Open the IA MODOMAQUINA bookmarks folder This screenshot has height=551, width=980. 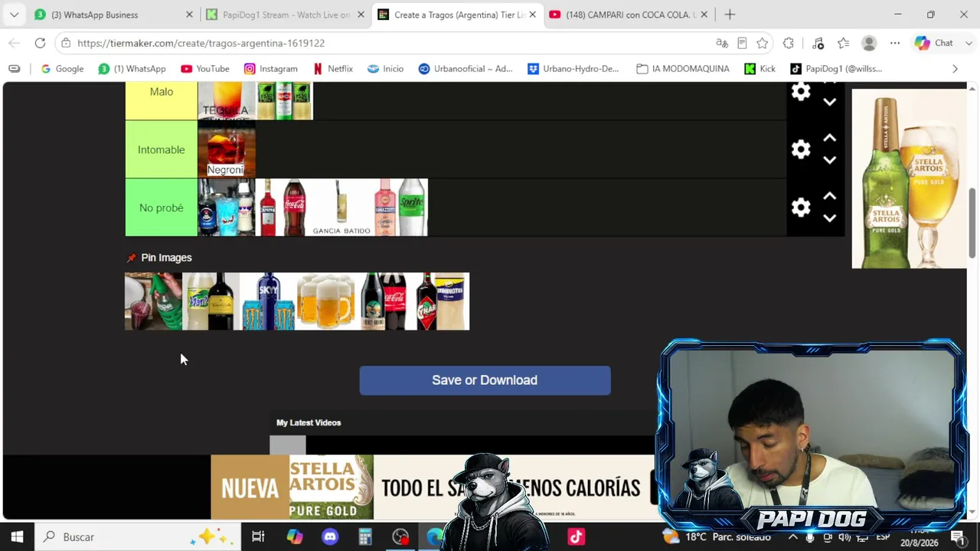683,69
